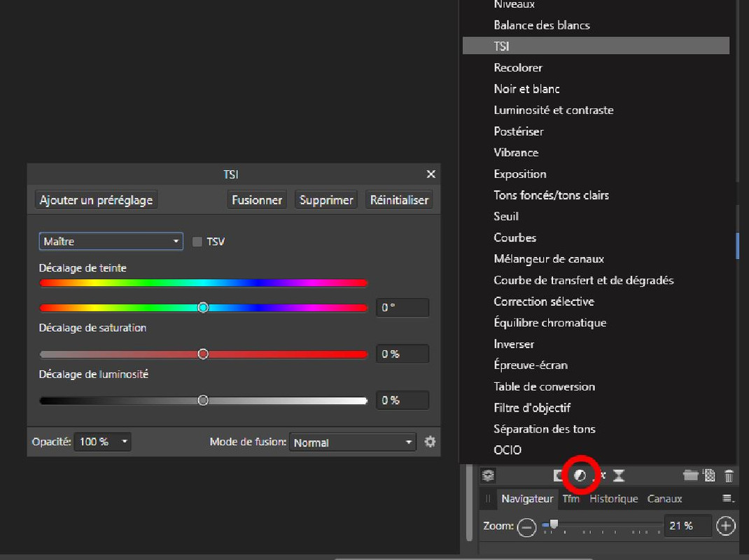
Task: Select Luminosité et contraste adjustment
Action: (x=596, y=110)
